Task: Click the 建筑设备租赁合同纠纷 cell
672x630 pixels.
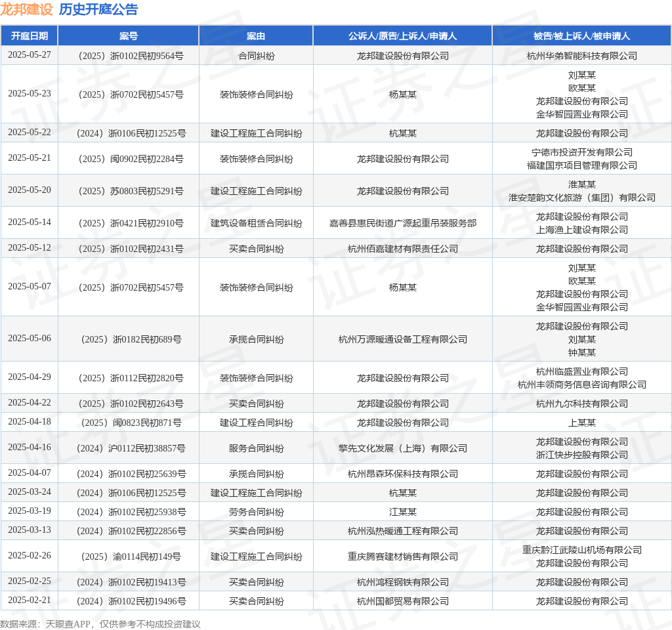Action: click(257, 223)
